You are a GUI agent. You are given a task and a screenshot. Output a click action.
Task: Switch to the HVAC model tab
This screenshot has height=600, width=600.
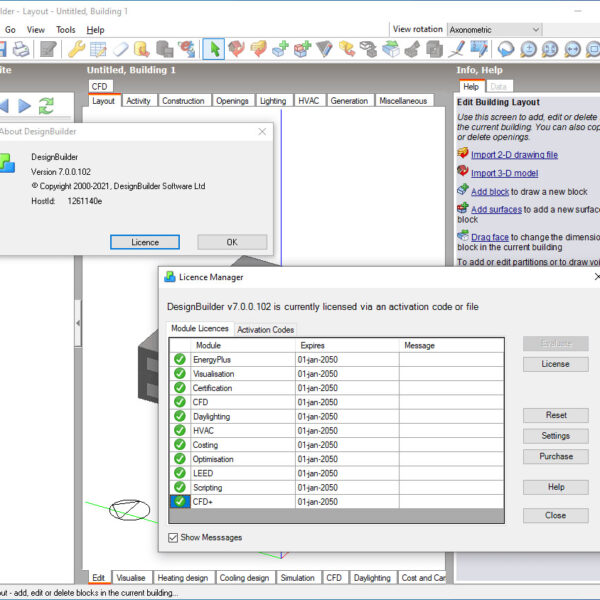click(308, 101)
